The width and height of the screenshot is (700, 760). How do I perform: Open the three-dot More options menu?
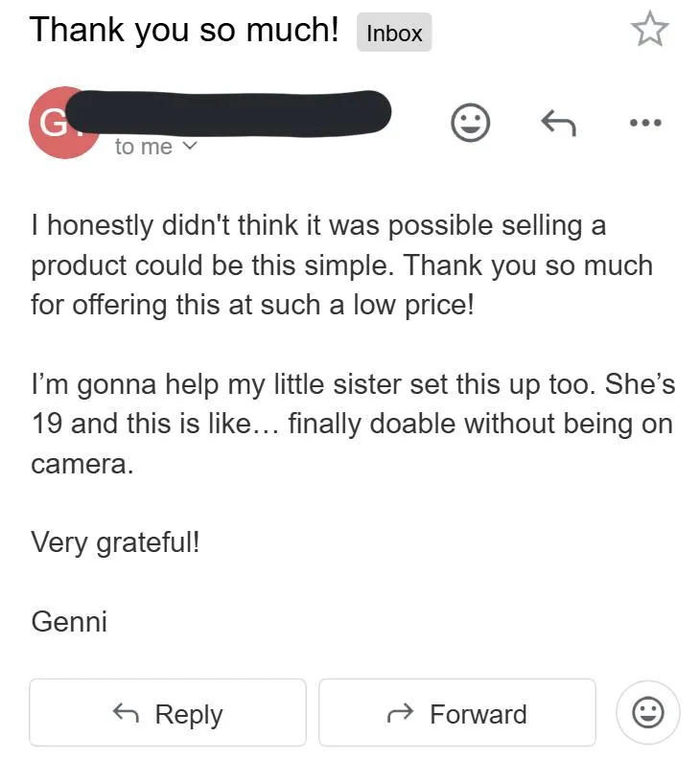(x=645, y=123)
